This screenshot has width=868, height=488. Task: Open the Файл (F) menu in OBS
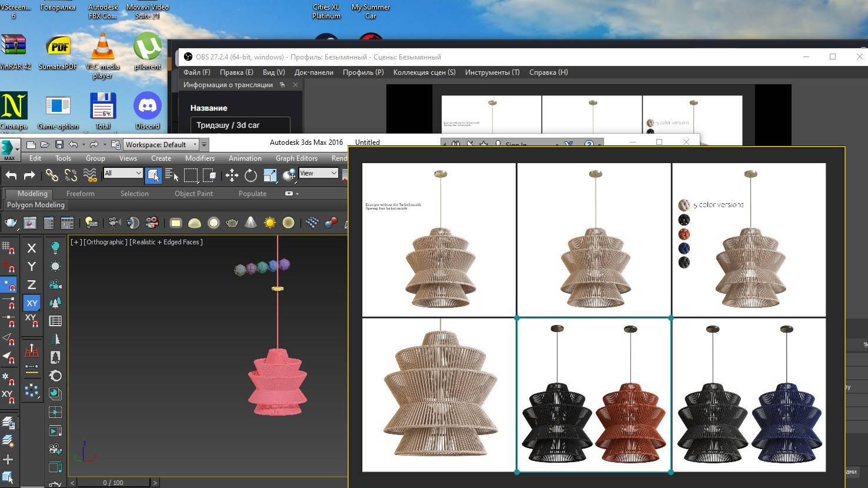tap(196, 72)
